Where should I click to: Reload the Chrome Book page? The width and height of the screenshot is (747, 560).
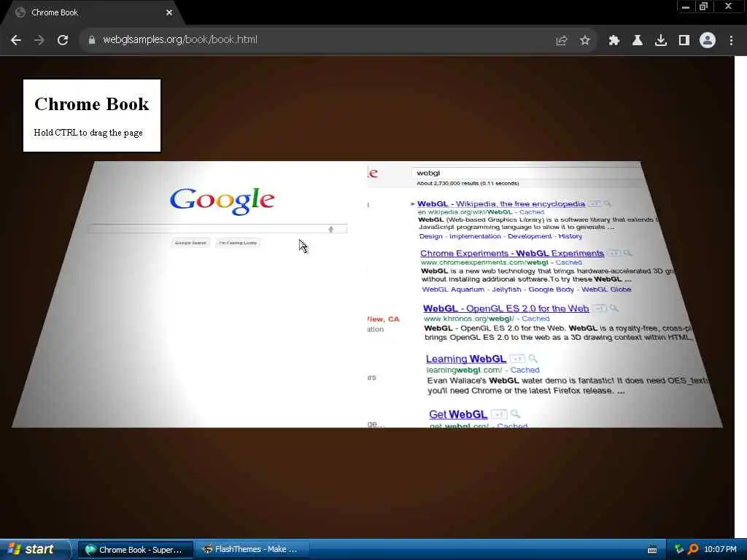[x=63, y=40]
